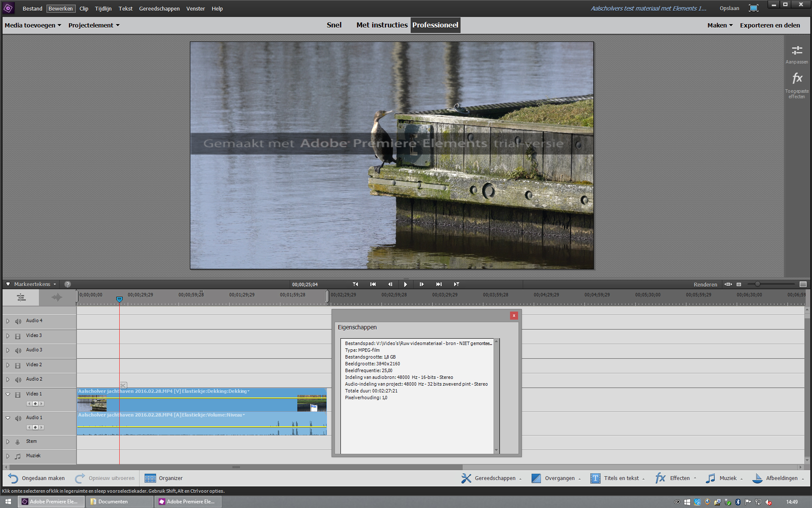Open the Effecten panel
The image size is (812, 508).
tap(675, 478)
